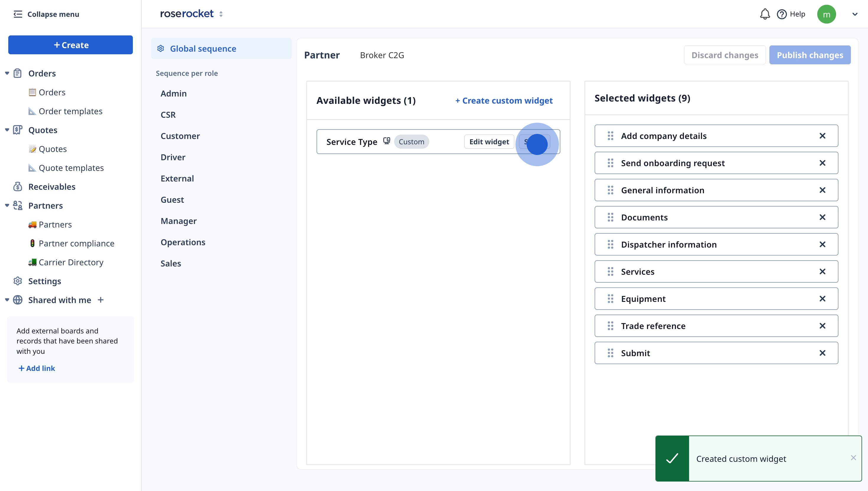Dismiss the Created custom widget toast
This screenshot has width=868, height=491.
coord(853,458)
